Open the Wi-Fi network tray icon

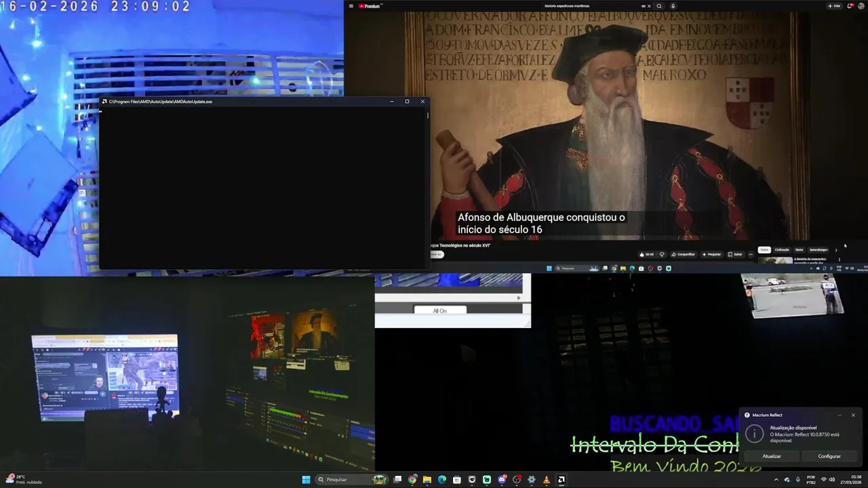pyautogui.click(x=824, y=479)
